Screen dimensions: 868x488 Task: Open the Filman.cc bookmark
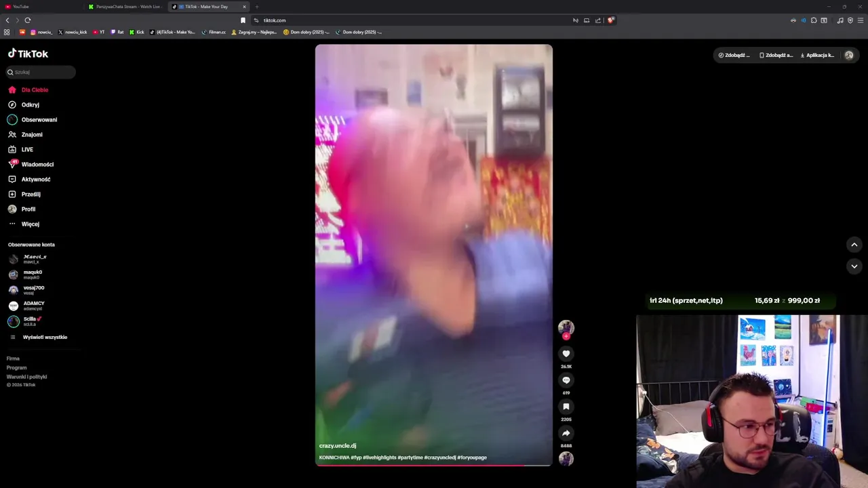click(214, 32)
